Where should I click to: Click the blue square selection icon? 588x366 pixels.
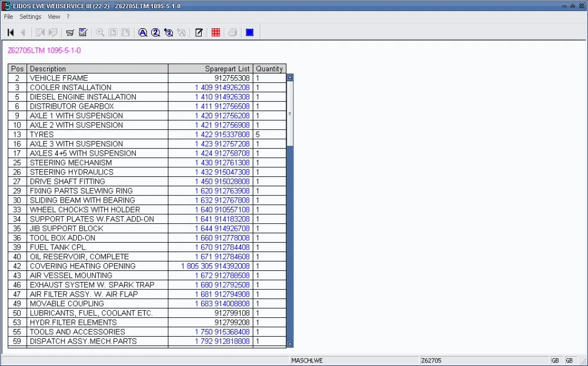(250, 32)
